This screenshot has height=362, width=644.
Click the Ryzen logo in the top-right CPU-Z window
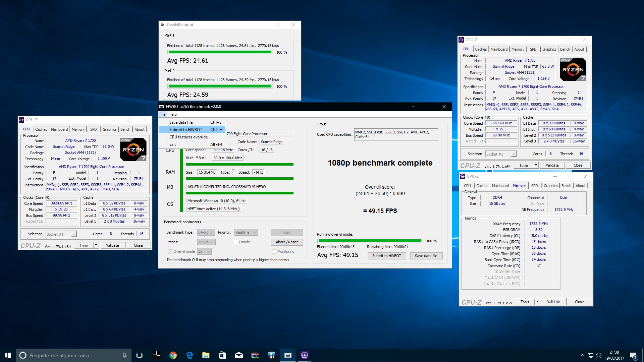[573, 69]
